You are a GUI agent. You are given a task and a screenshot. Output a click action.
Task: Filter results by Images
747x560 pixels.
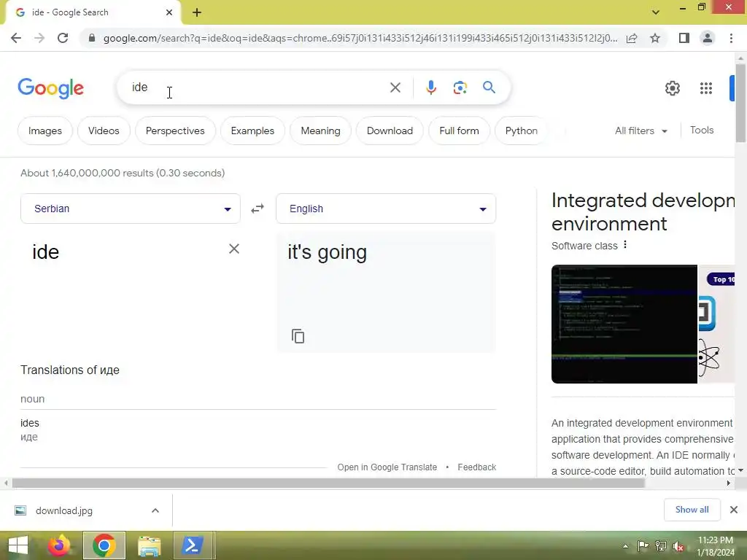(x=45, y=131)
